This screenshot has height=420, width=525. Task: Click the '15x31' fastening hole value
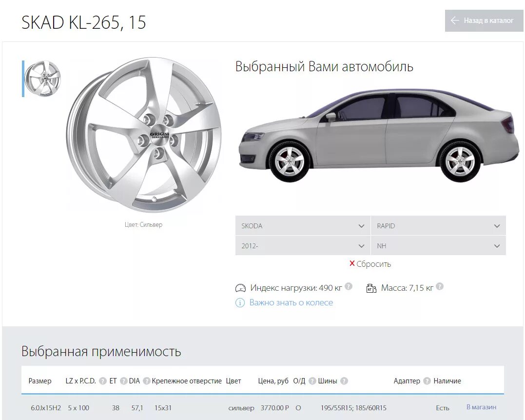163,408
